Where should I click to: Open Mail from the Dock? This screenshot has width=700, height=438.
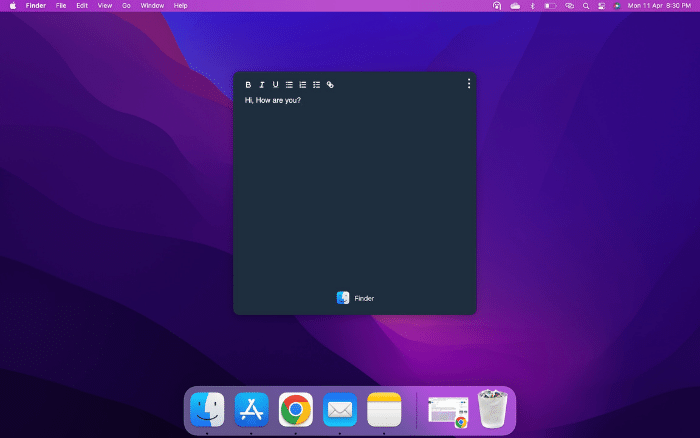(x=340, y=410)
